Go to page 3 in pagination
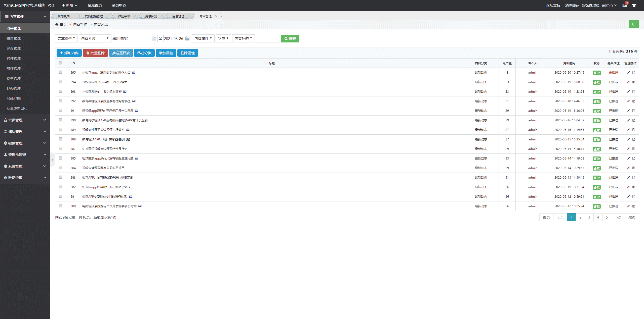 pos(589,217)
